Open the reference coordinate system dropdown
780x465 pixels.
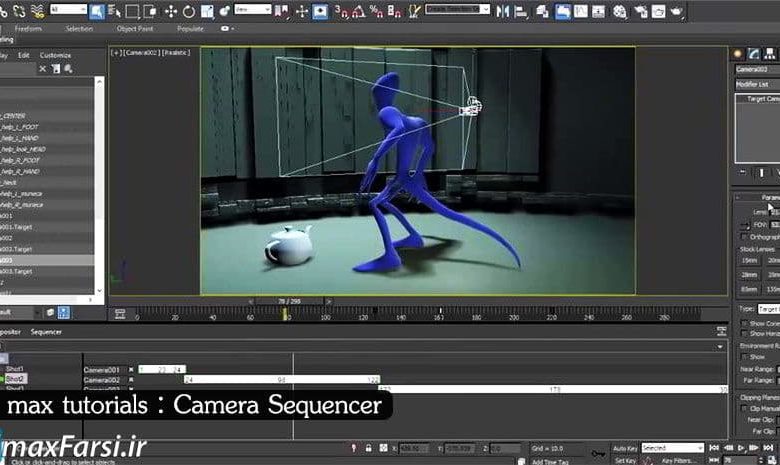coord(253,9)
